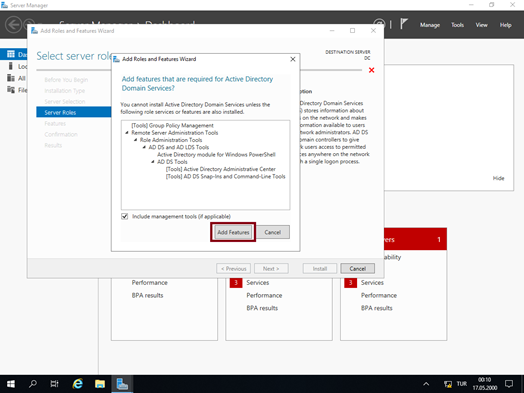Open Performance in the middle tile
Screen dimensions: 524x393
[264, 295]
